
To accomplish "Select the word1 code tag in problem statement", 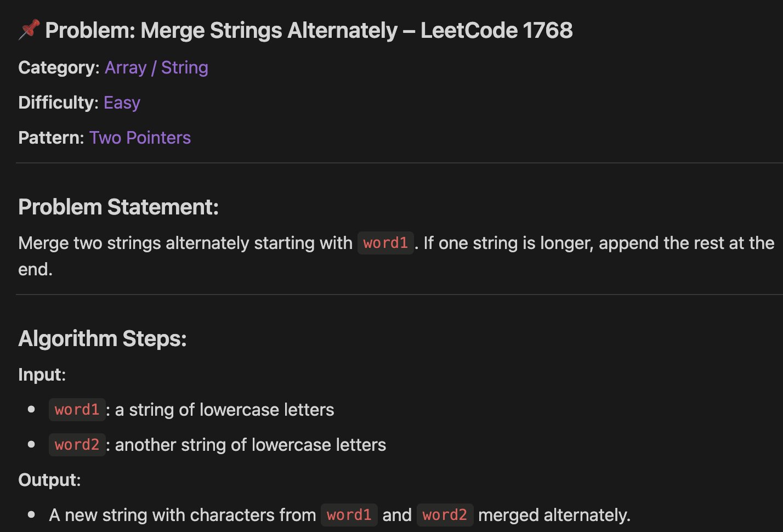I will pyautogui.click(x=385, y=243).
